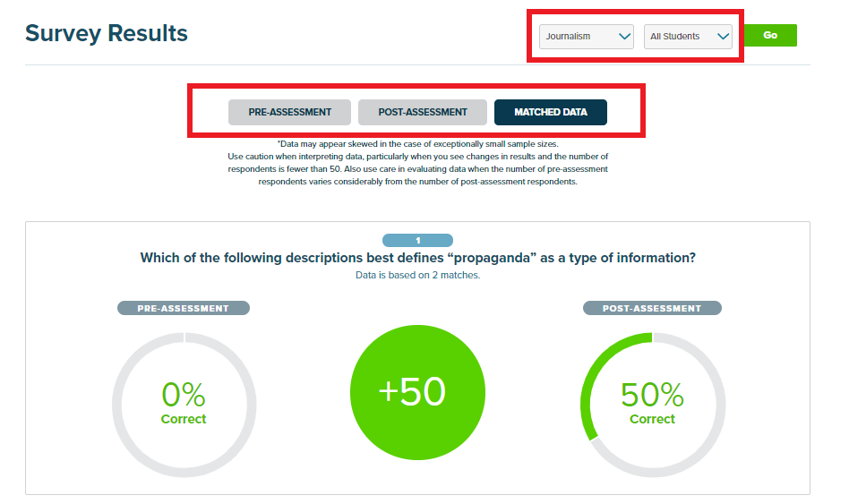Click the chevron arrow on All Students dropdown
849x504 pixels.
722,37
